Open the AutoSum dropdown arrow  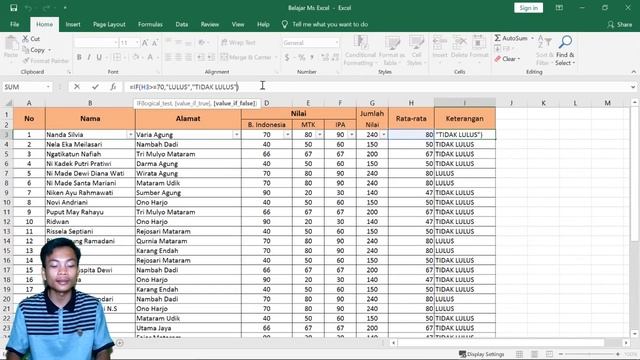[532, 38]
